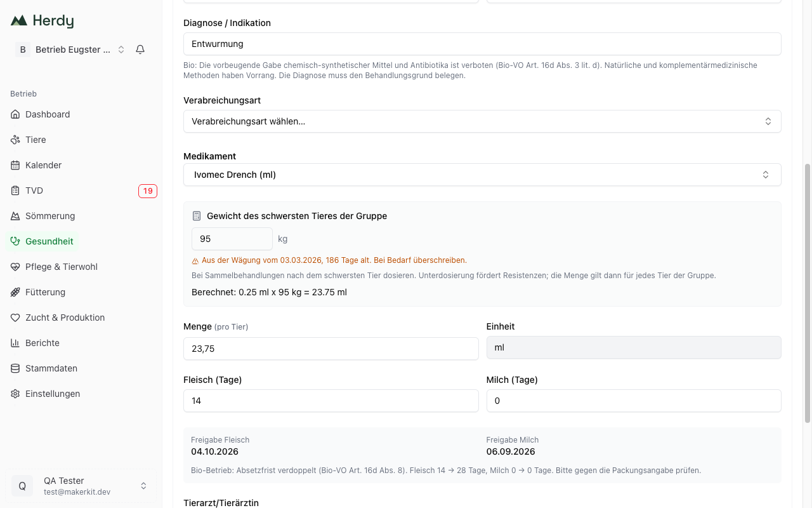The width and height of the screenshot is (812, 508).
Task: Open the Medikament Ivomec Drench dropdown
Action: click(482, 175)
